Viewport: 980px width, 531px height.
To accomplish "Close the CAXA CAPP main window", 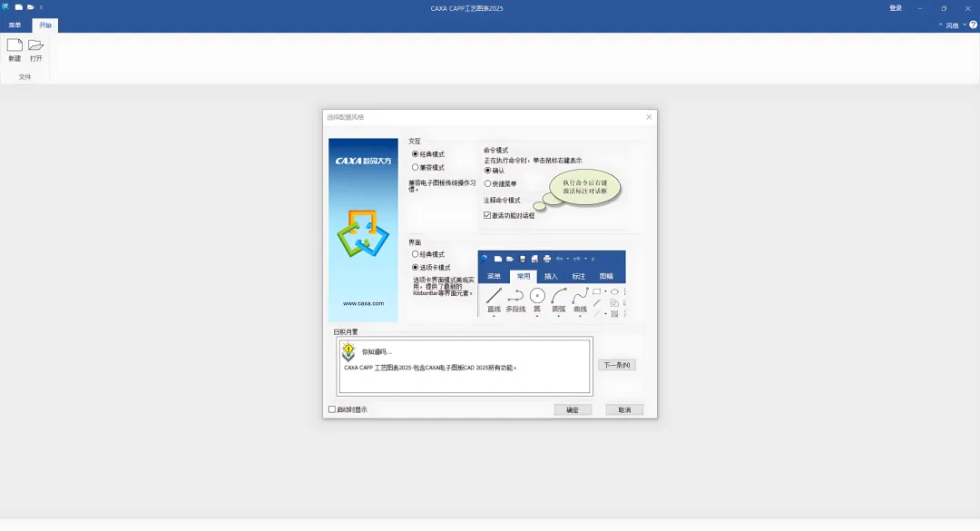I will [x=967, y=8].
